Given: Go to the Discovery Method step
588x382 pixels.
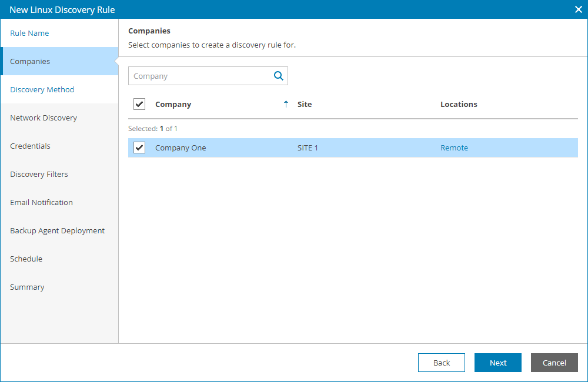Looking at the screenshot, I should 42,90.
